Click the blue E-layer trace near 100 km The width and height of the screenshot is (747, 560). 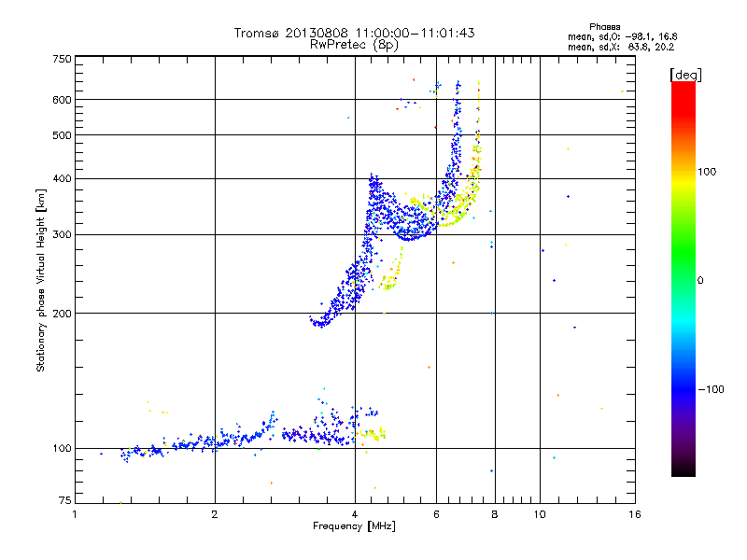point(200,442)
